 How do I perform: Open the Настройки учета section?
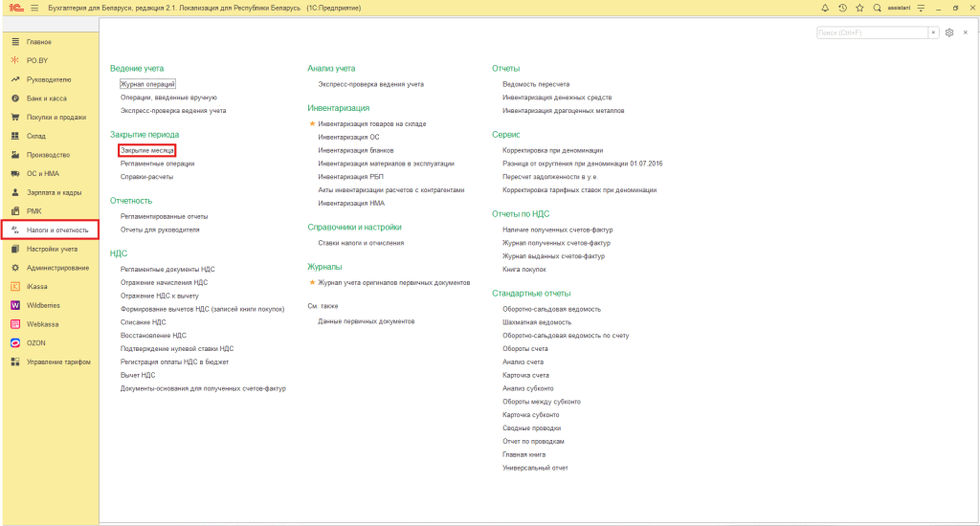click(52, 249)
